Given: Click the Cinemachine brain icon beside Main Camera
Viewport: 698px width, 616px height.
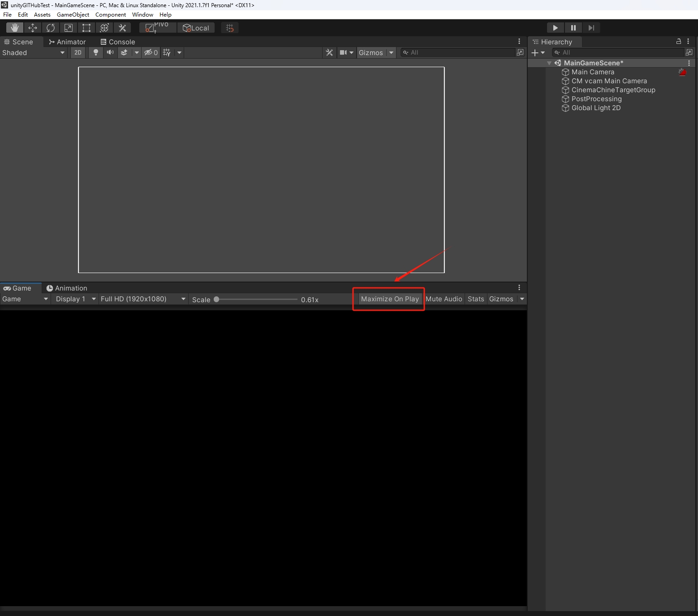Looking at the screenshot, I should (682, 72).
